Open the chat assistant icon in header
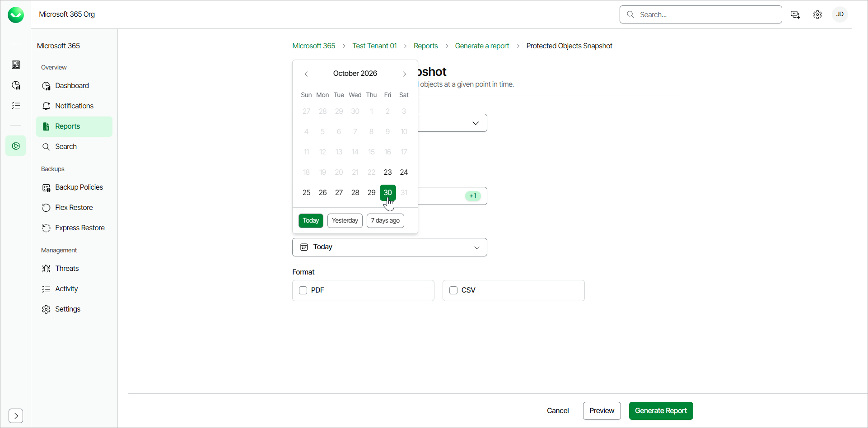Viewport: 868px width, 428px height. pos(796,15)
